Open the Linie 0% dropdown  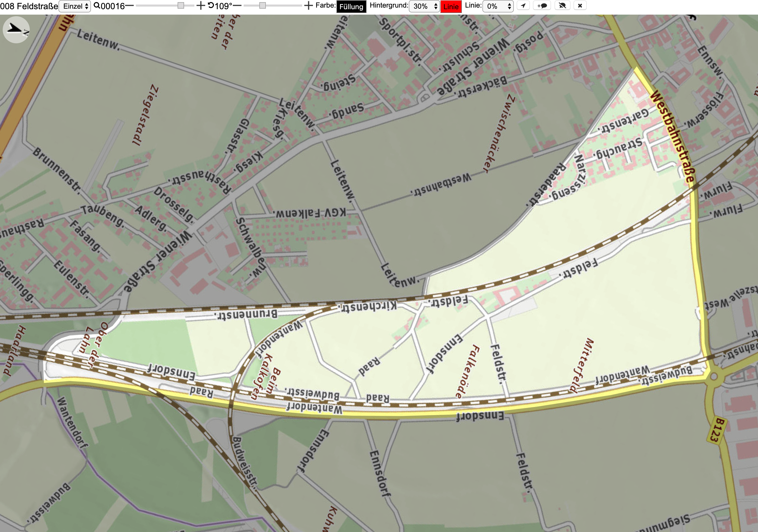[x=498, y=6]
